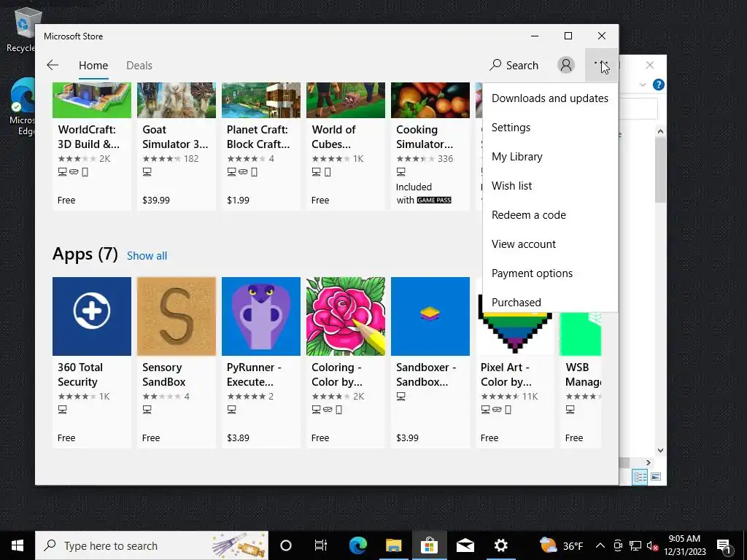747x560 pixels.
Task: Select Downloads and updates menu entry
Action: pos(550,98)
